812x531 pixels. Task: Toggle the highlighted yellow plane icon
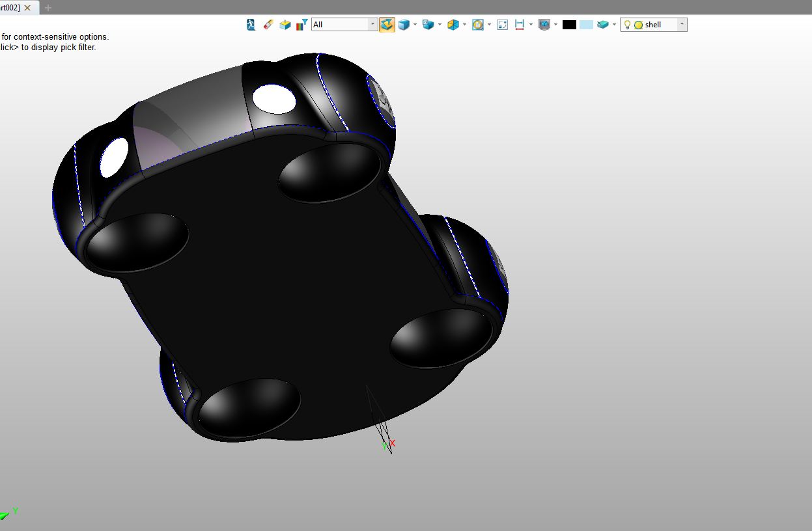387,25
